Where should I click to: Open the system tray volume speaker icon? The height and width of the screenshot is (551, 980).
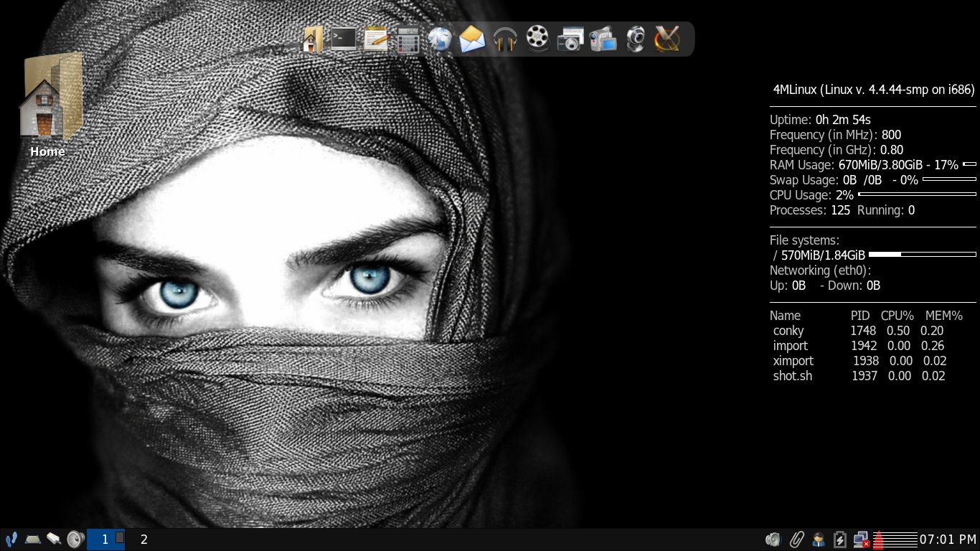[x=773, y=540]
